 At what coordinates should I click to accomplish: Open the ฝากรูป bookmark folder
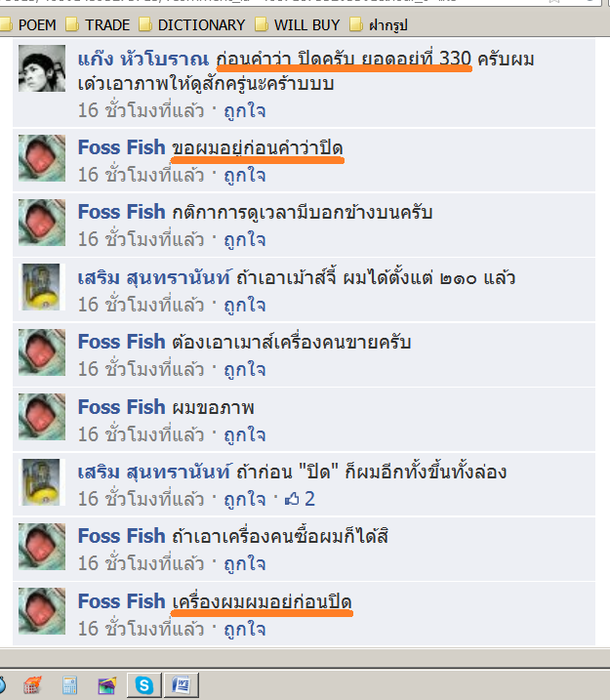click(379, 25)
